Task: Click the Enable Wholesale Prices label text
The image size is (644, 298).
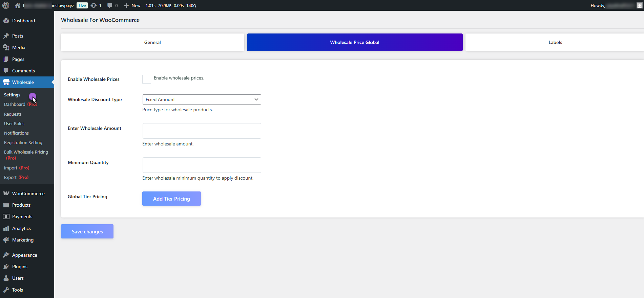Action: click(x=94, y=79)
